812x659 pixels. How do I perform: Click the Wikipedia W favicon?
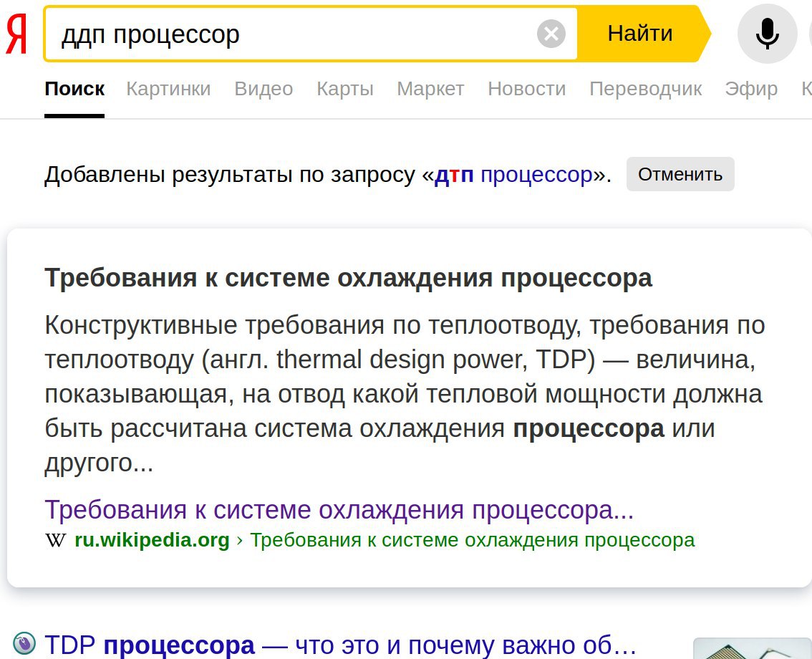(55, 540)
